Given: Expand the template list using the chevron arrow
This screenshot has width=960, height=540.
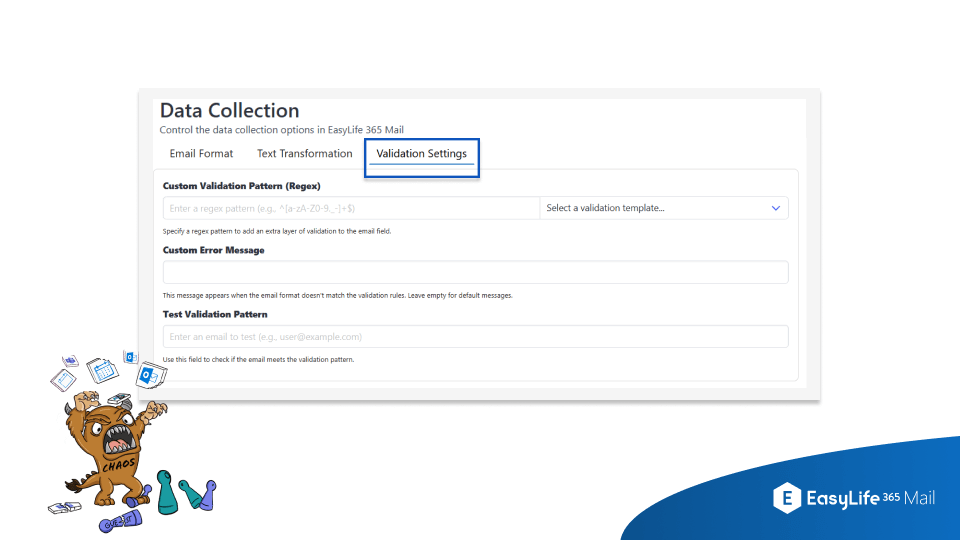Looking at the screenshot, I should pyautogui.click(x=775, y=208).
